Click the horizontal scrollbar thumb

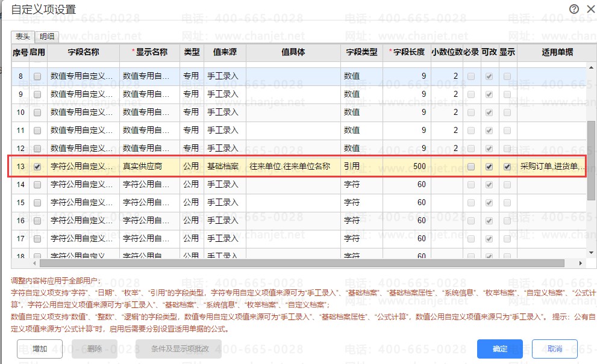coord(302,263)
